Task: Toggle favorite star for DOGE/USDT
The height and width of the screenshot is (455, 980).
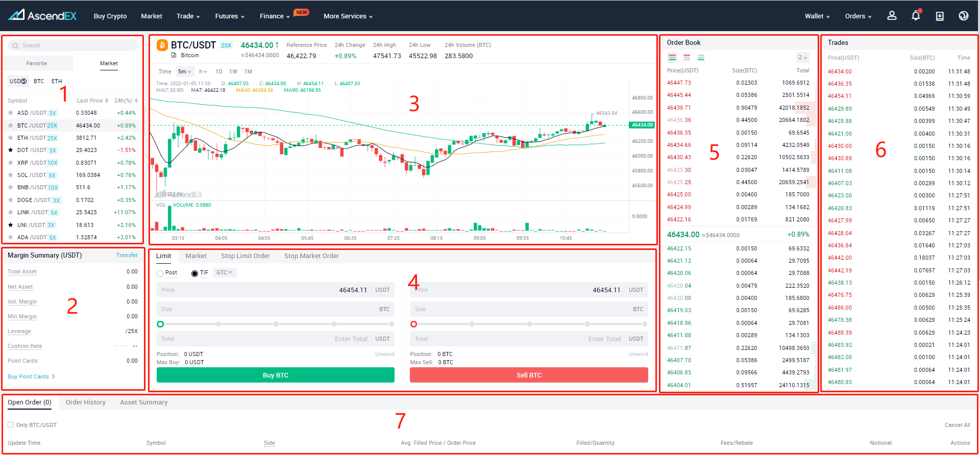Action: [10, 200]
